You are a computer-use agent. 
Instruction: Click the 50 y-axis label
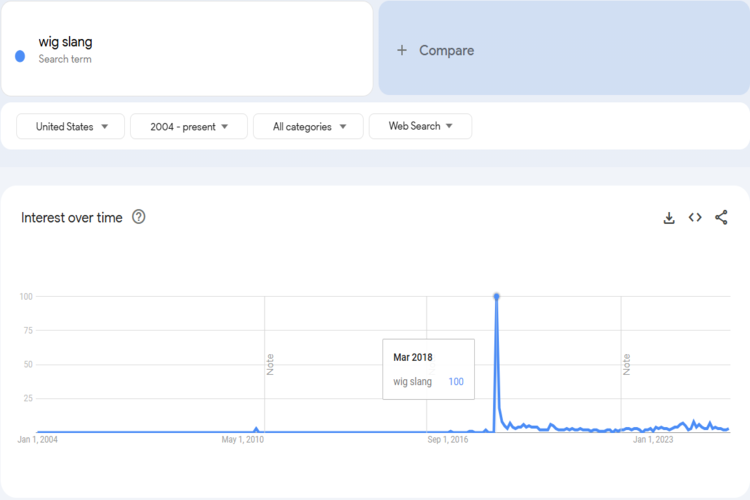[28, 365]
